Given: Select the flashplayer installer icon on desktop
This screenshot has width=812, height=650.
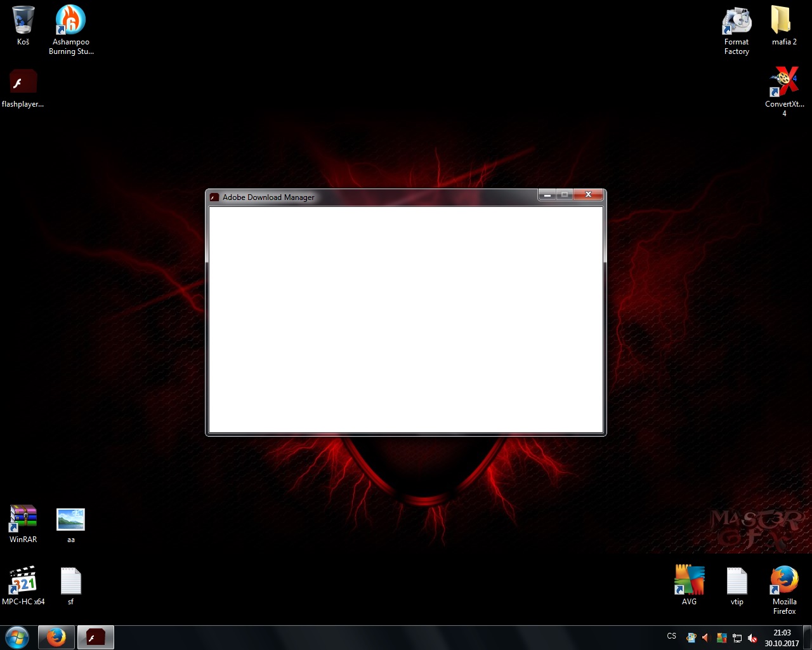Looking at the screenshot, I should 23,88.
